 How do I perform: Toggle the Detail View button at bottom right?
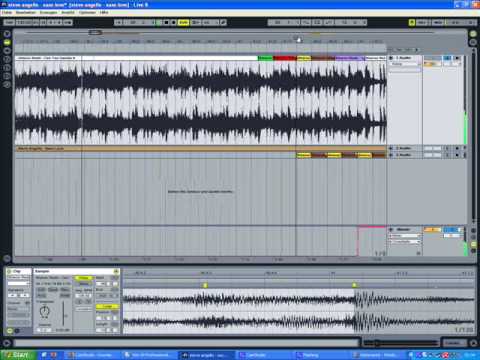click(x=473, y=343)
